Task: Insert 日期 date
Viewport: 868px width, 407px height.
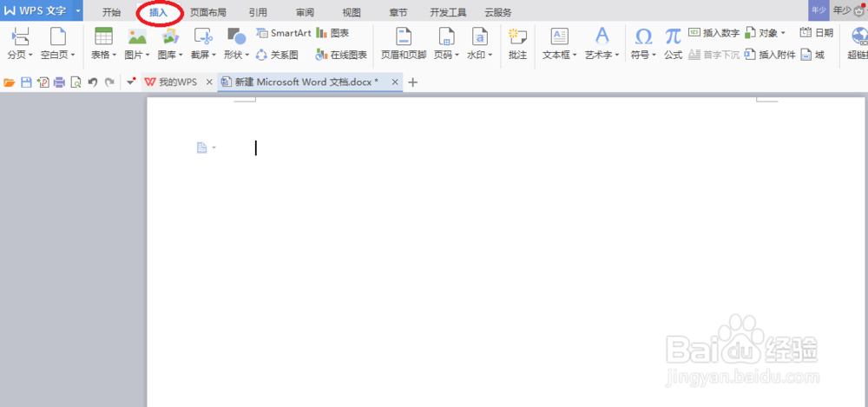Action: [x=817, y=33]
